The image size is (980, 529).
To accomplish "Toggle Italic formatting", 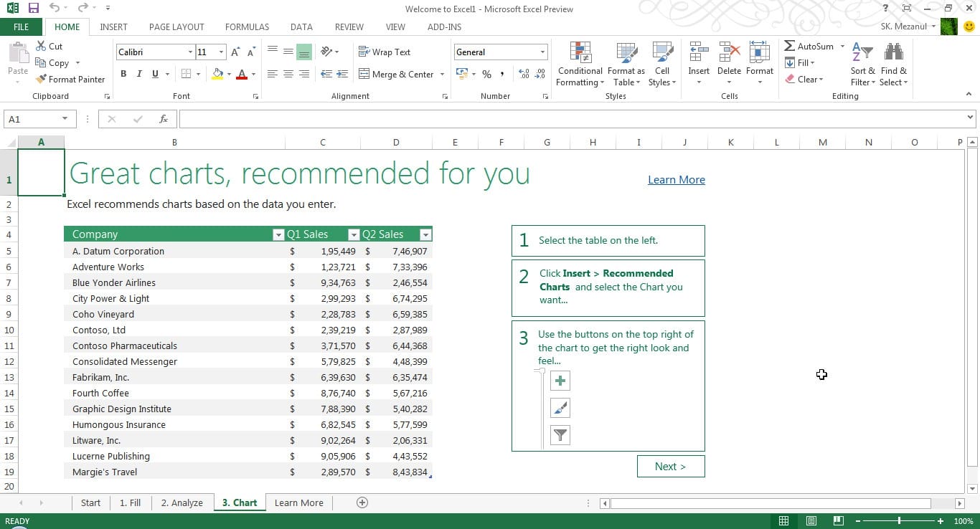I will click(x=139, y=74).
